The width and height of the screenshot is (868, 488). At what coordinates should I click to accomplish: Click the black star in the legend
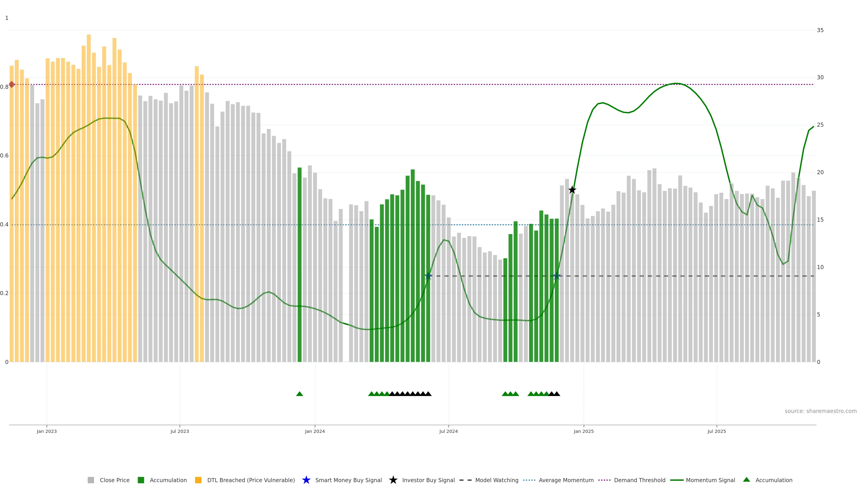(393, 480)
